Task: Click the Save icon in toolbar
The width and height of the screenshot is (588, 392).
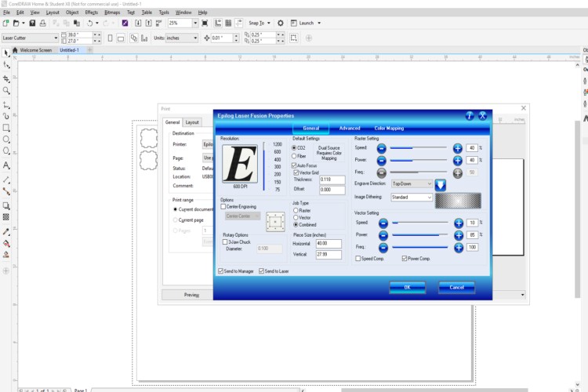Action: tap(32, 24)
